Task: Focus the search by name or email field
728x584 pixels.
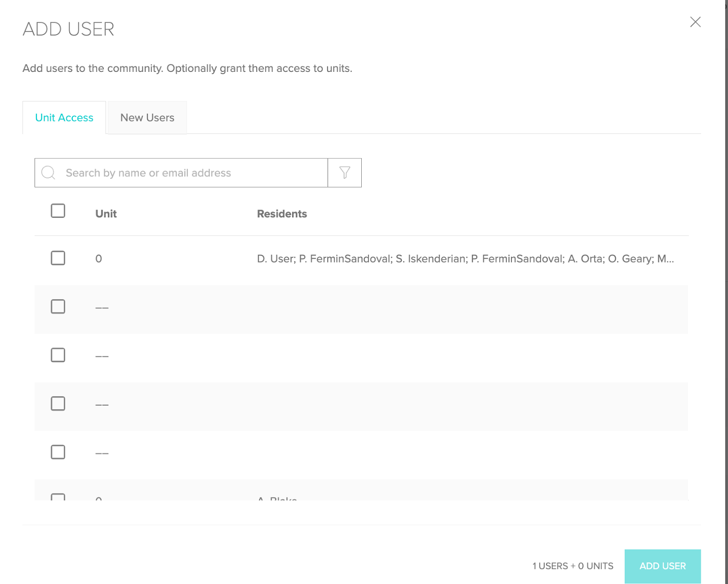Action: click(x=181, y=173)
